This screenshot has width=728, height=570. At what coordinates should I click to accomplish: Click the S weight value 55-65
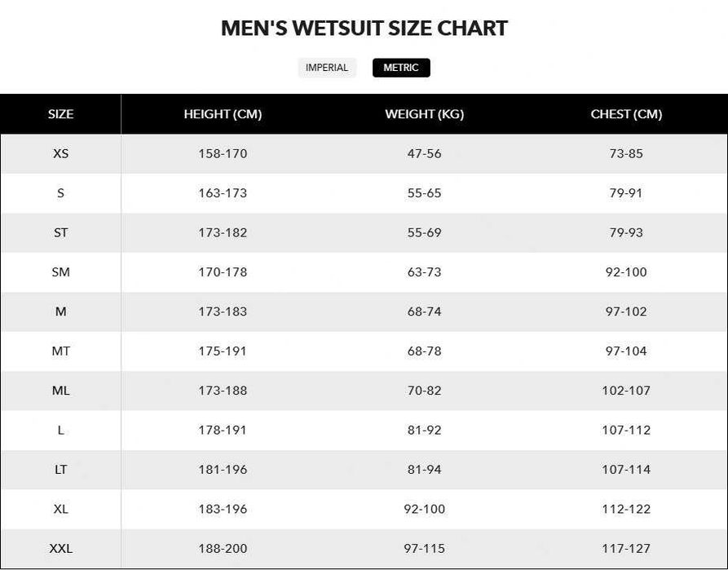click(424, 193)
